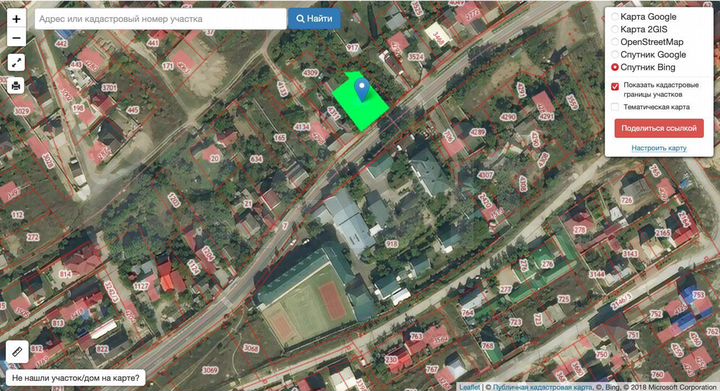
Task: Open Настроить карту link
Action: (659, 148)
